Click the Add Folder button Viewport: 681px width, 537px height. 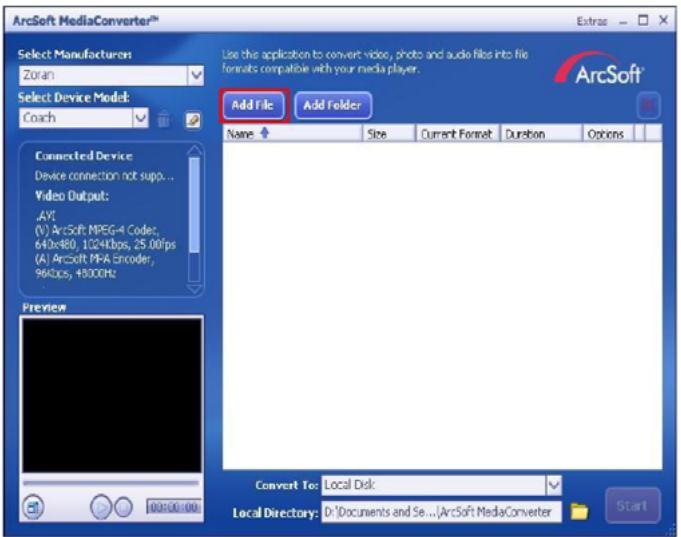(x=333, y=105)
